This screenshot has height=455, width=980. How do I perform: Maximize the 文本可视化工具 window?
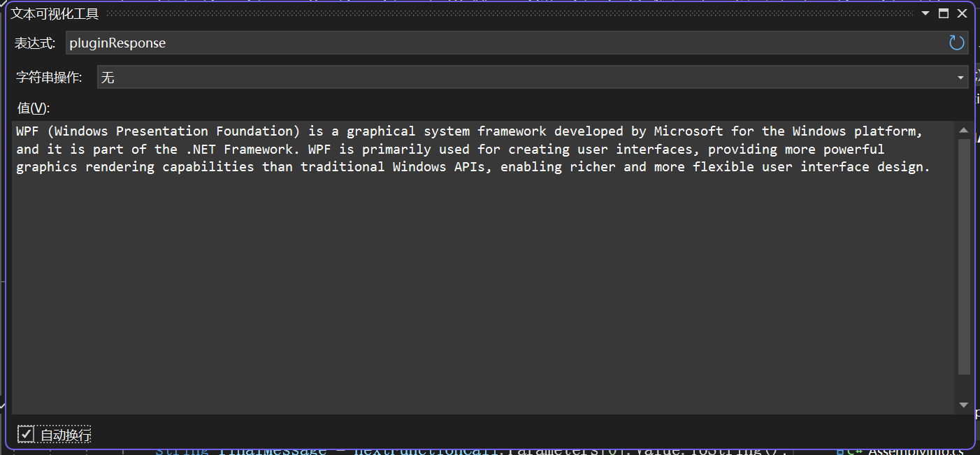[x=944, y=13]
